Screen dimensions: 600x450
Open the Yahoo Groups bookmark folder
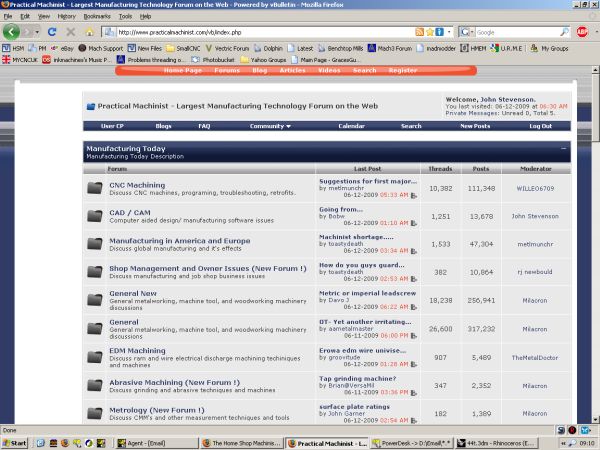tap(263, 60)
